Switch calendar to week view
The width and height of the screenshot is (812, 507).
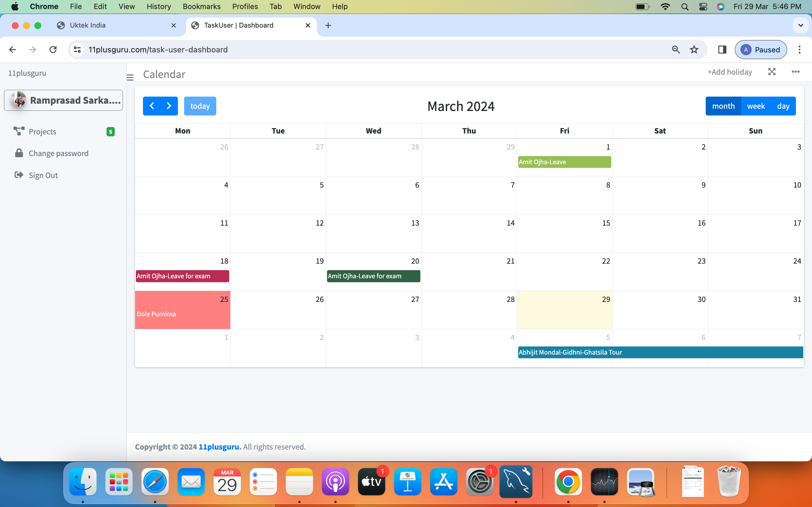[756, 106]
